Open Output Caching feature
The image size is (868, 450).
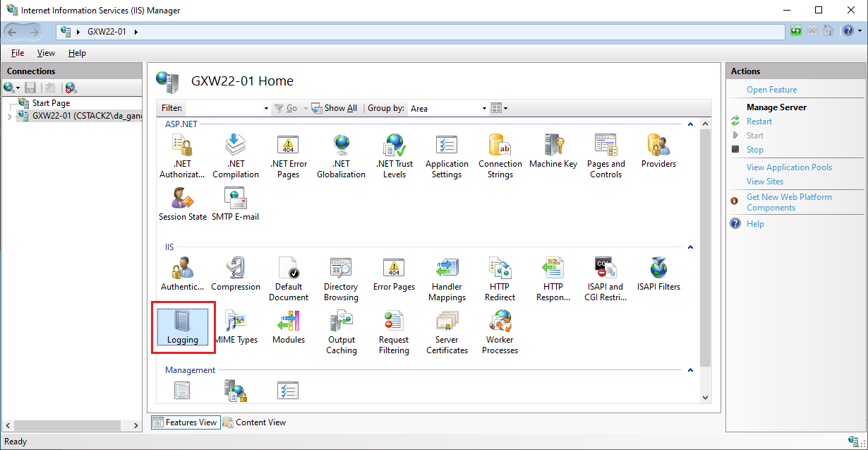pos(342,332)
